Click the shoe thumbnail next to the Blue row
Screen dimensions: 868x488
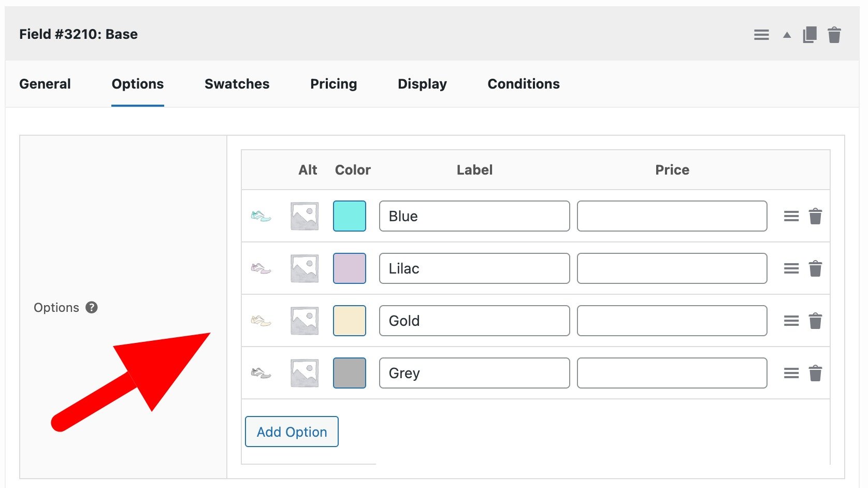pos(262,216)
